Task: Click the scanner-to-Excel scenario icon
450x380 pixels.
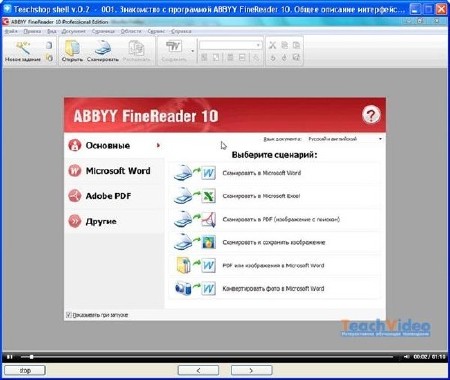Action: pyautogui.click(x=195, y=196)
